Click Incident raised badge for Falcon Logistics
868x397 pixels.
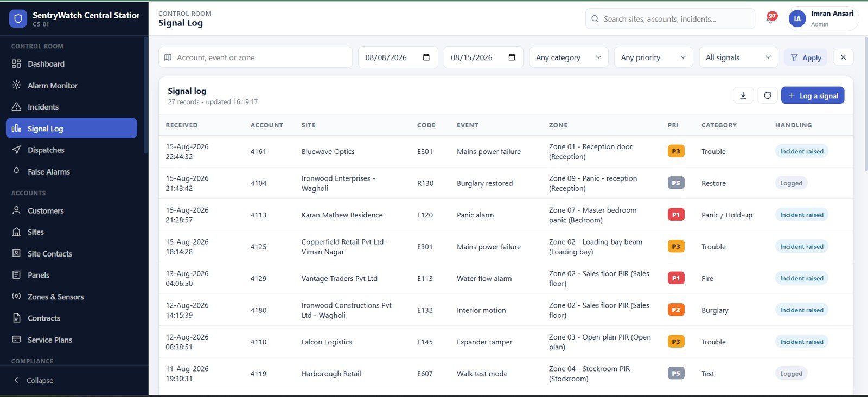[x=801, y=342]
